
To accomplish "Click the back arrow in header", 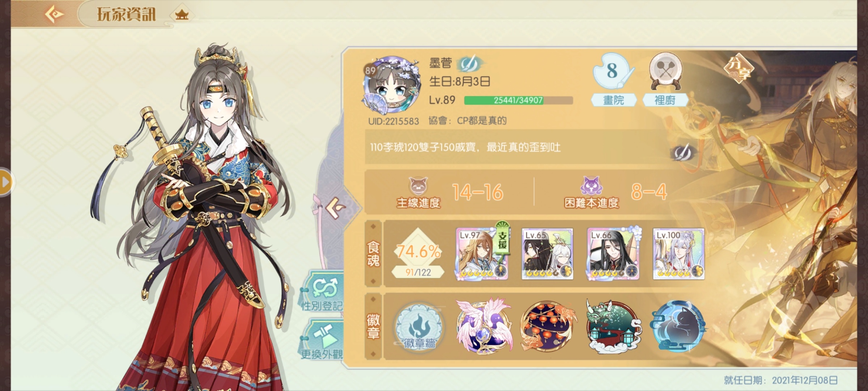I will click(x=54, y=14).
